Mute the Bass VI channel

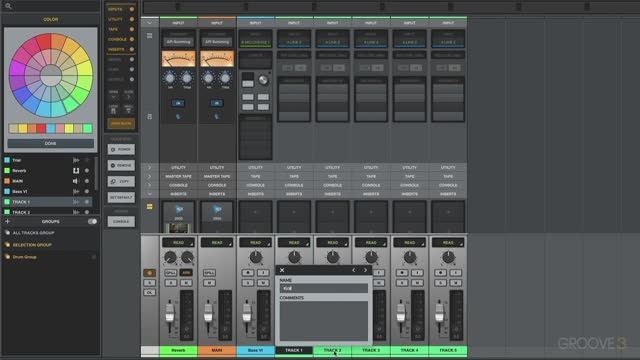point(263,282)
